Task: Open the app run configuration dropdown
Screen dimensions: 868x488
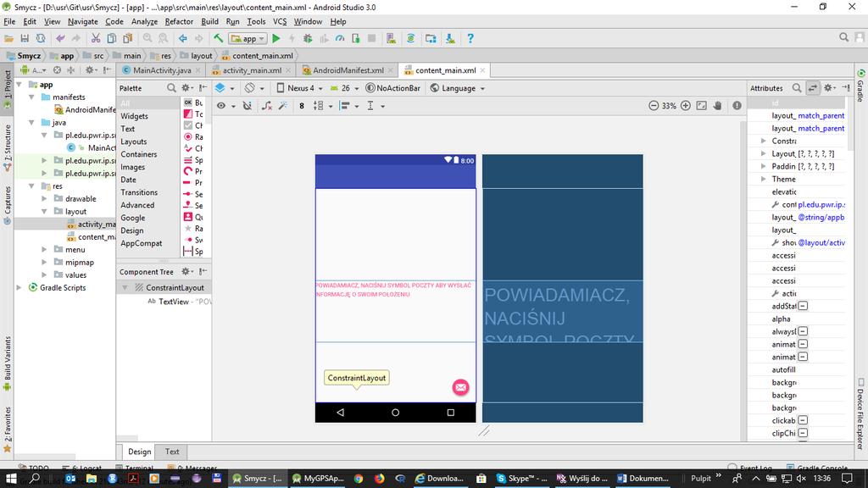Action: pyautogui.click(x=248, y=38)
